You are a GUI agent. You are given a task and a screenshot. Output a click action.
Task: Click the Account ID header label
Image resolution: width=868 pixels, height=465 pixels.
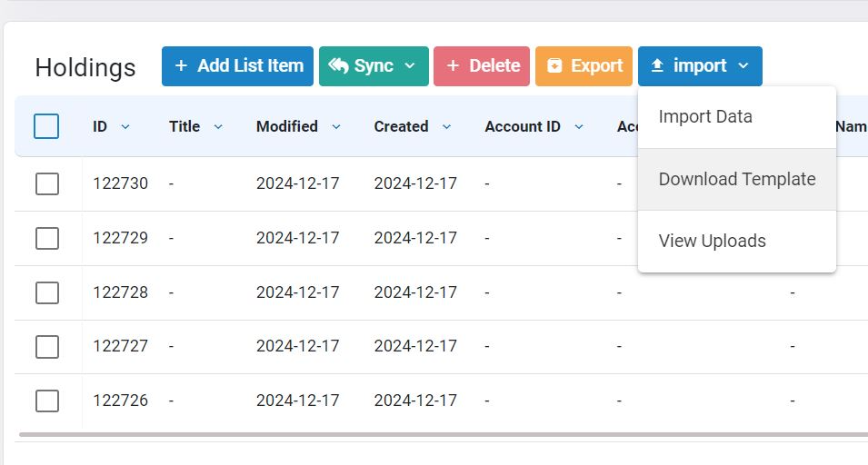click(x=523, y=126)
